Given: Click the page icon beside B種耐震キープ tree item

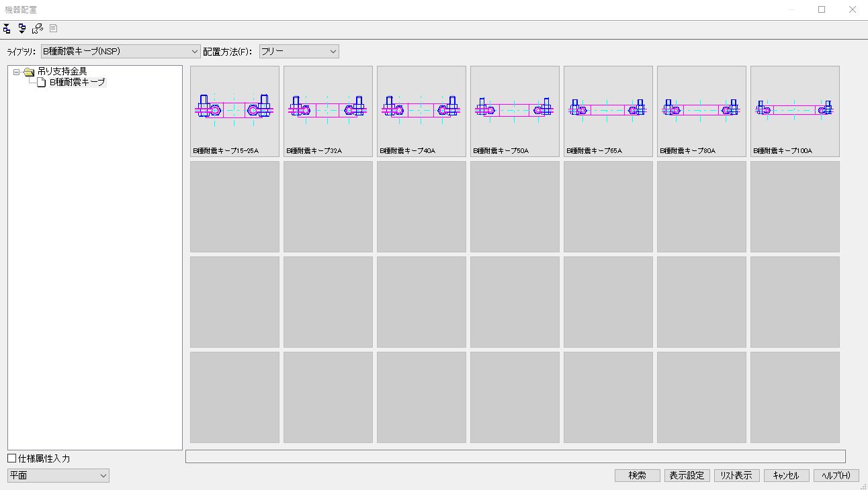Looking at the screenshot, I should pyautogui.click(x=42, y=83).
